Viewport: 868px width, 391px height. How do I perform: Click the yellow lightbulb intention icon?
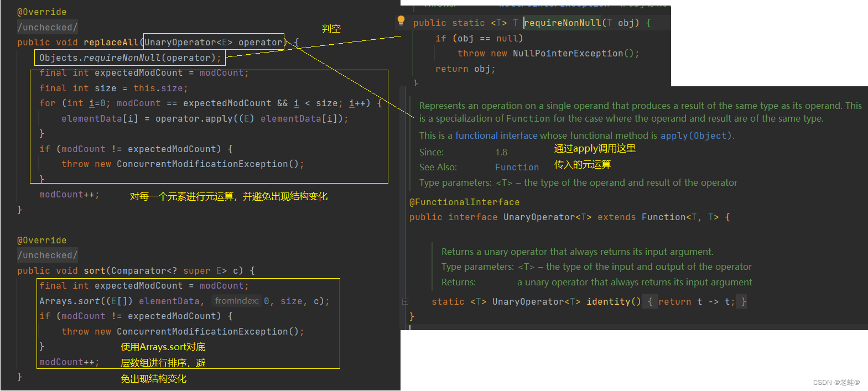[x=401, y=21]
